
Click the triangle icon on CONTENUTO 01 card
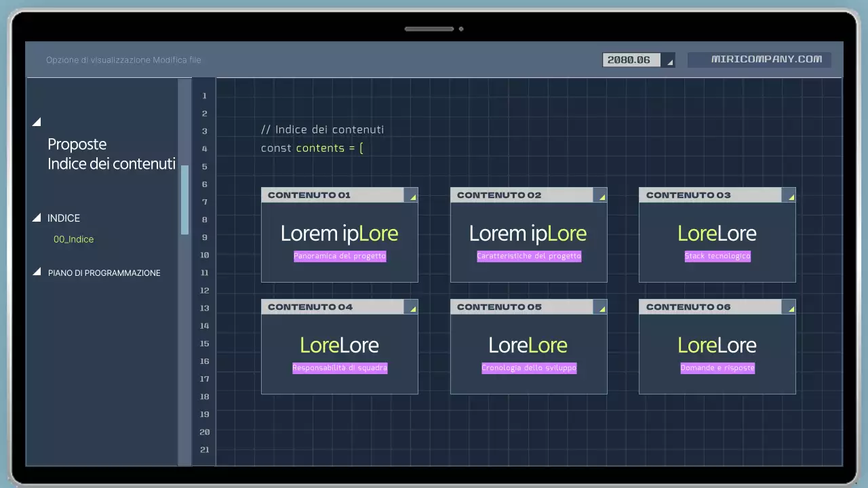[412, 196]
